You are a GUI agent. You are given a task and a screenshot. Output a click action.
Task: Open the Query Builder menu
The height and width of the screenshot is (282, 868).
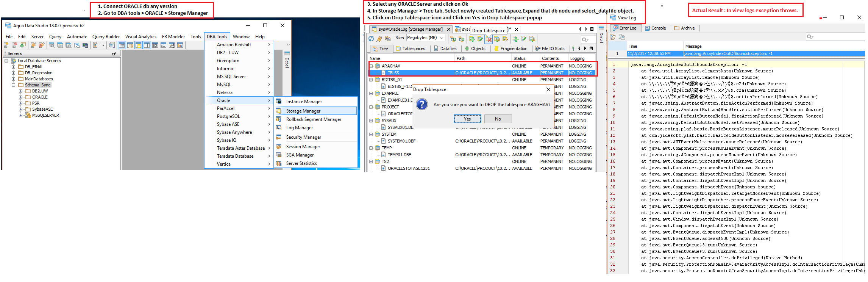pos(106,37)
